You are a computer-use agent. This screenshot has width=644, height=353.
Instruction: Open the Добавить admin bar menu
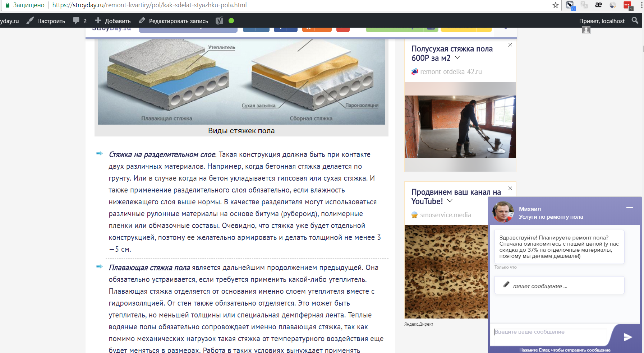[x=113, y=21]
